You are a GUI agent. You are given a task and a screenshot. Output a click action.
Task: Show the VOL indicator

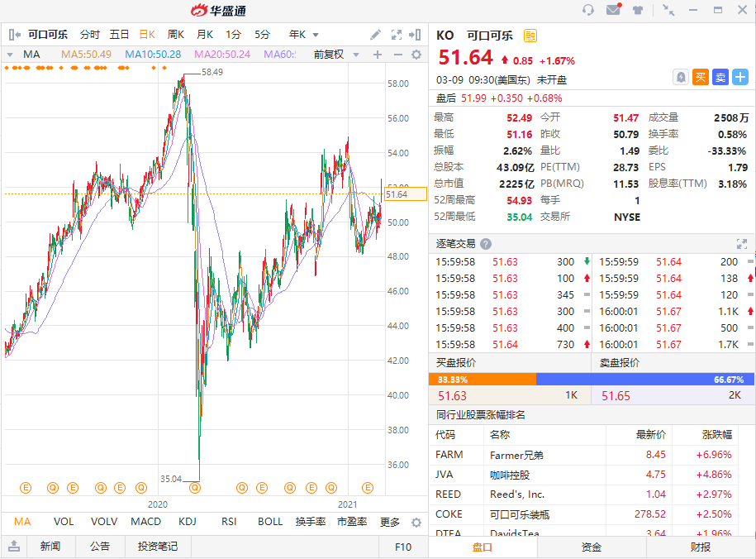(64, 522)
